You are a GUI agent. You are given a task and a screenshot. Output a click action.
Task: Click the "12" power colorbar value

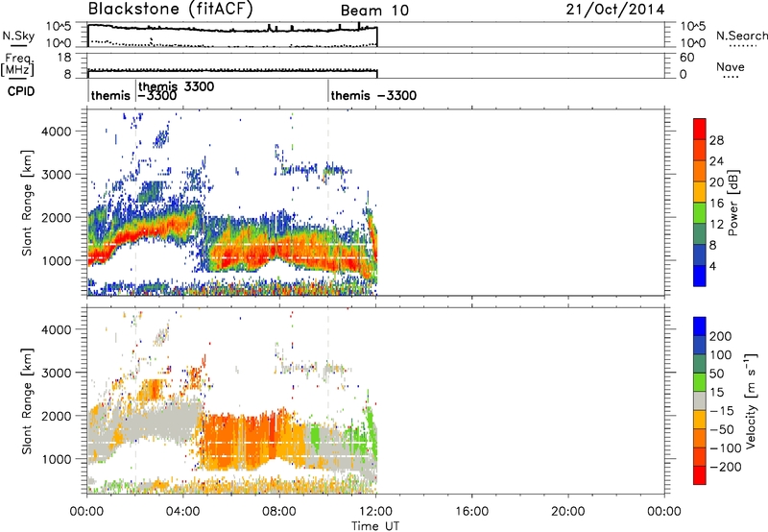pos(716,224)
